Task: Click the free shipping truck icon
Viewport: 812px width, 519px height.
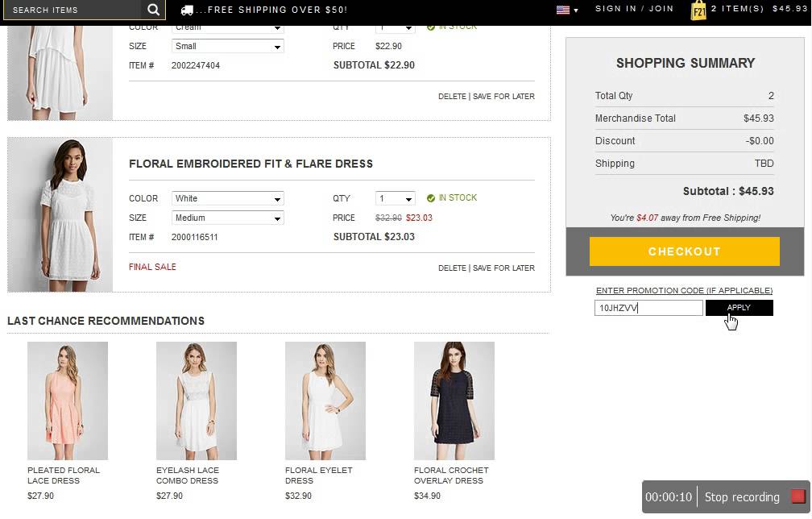Action: 187,10
